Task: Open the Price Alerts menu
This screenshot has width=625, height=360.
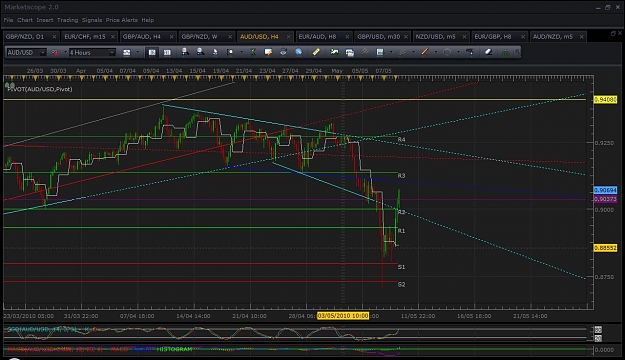Action: 122,20
